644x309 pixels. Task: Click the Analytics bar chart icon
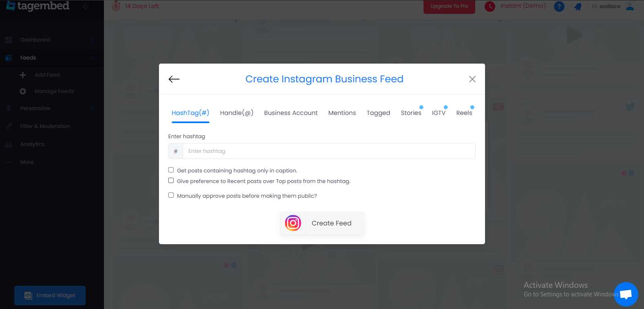(x=9, y=144)
